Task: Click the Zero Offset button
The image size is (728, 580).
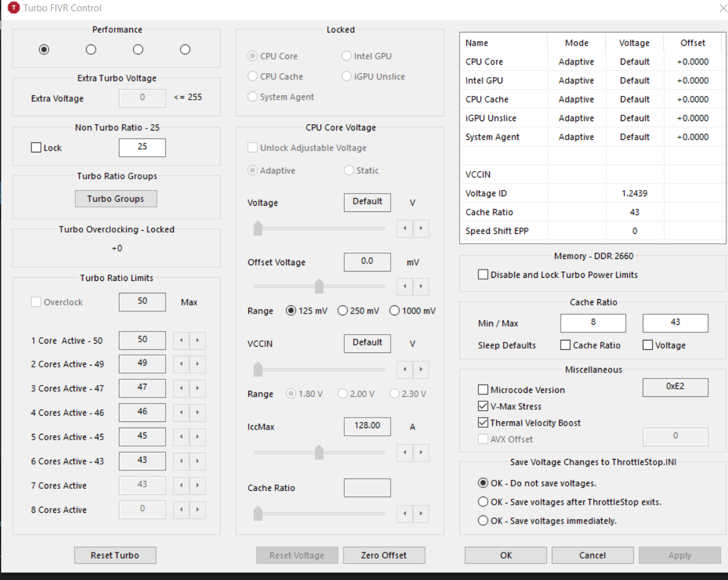Action: 384,555
